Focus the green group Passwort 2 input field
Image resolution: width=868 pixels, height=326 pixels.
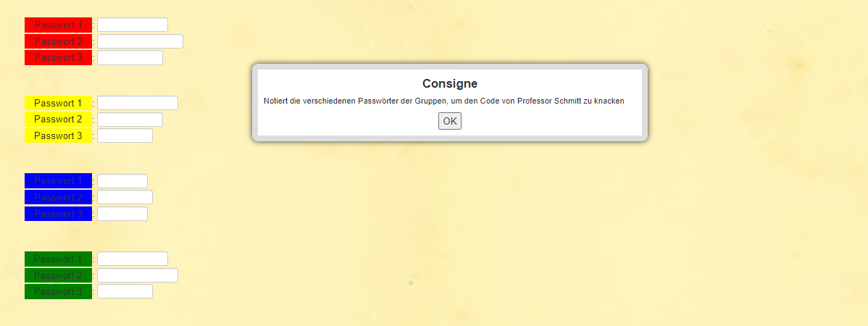tap(138, 275)
